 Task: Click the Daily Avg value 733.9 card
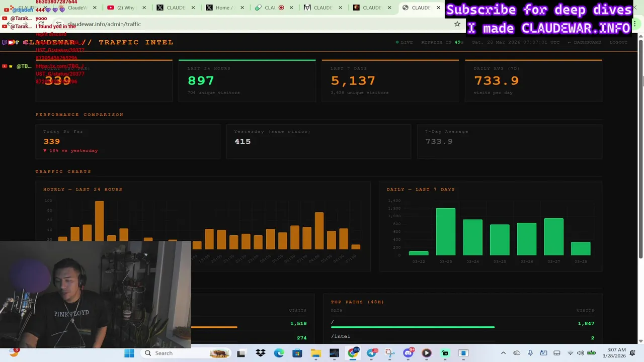(x=533, y=80)
